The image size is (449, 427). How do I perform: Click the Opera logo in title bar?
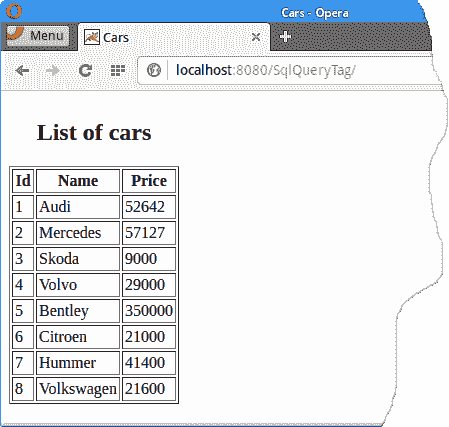[14, 11]
